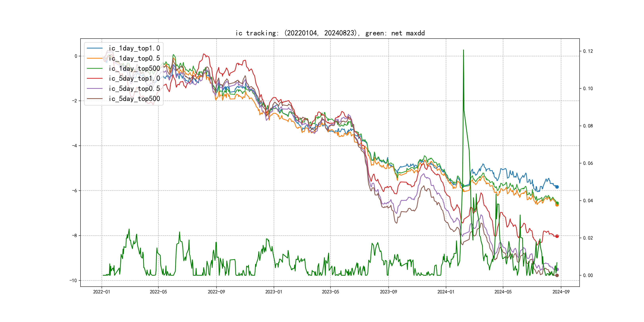Screen dimensions: 644x322
Task: Click the blue endpoint dot marker
Action: pos(557,187)
